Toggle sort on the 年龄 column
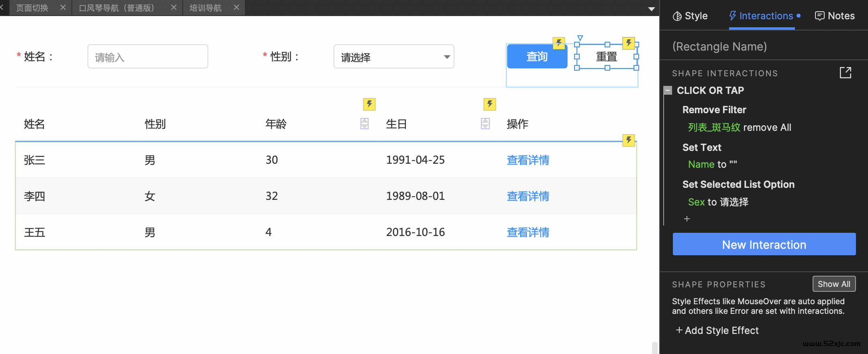Screen dimensions: 868x354 [364, 124]
